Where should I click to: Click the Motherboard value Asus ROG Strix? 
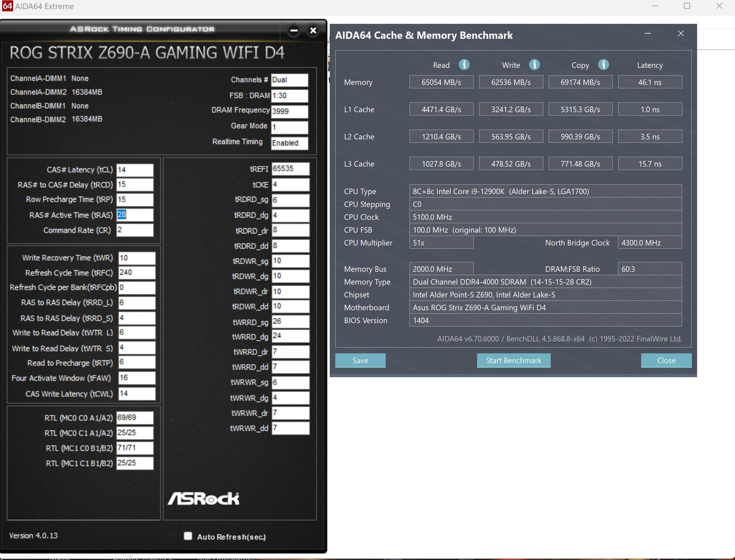pyautogui.click(x=546, y=308)
